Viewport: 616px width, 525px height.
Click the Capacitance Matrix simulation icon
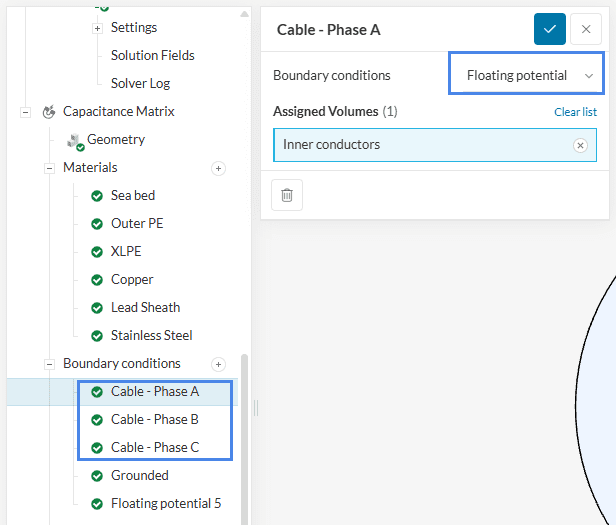click(47, 112)
